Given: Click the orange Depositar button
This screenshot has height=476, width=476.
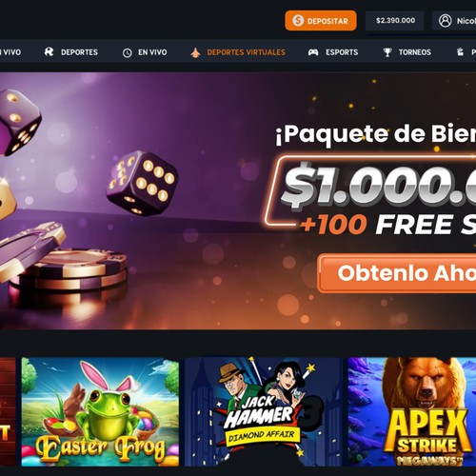Looking at the screenshot, I should point(321,21).
